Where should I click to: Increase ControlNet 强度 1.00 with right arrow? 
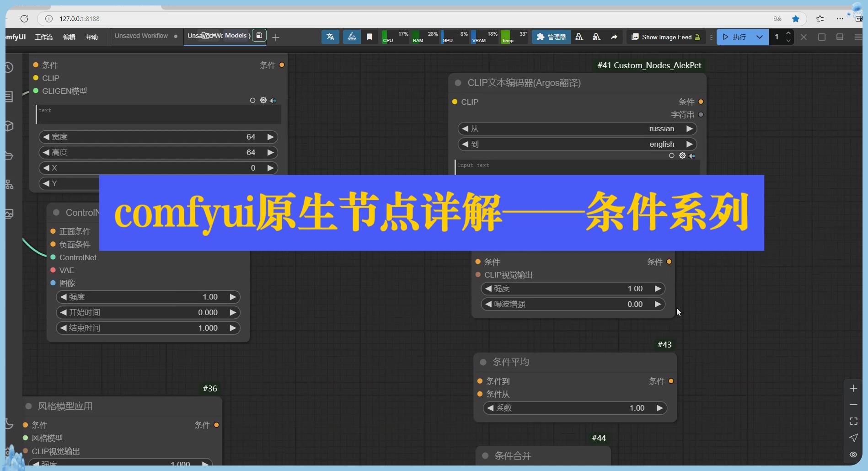(x=233, y=297)
